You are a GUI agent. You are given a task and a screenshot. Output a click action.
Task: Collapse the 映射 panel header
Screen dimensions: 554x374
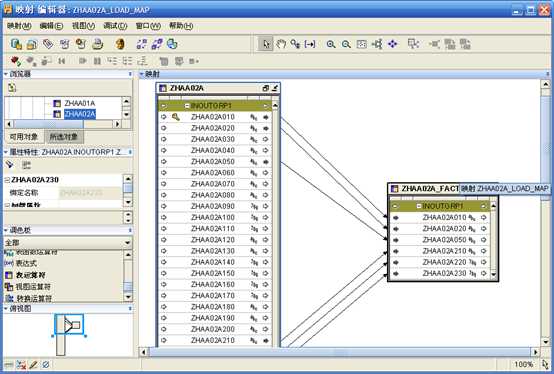(x=142, y=74)
